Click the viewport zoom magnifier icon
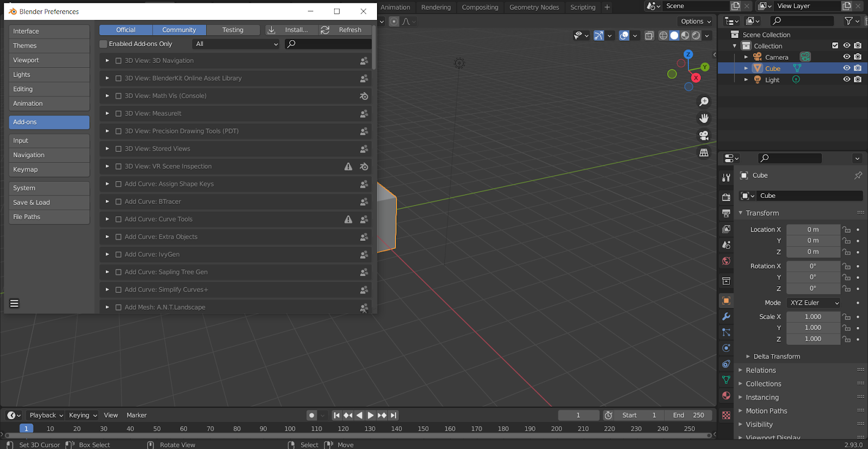The height and width of the screenshot is (449, 868). pyautogui.click(x=704, y=101)
